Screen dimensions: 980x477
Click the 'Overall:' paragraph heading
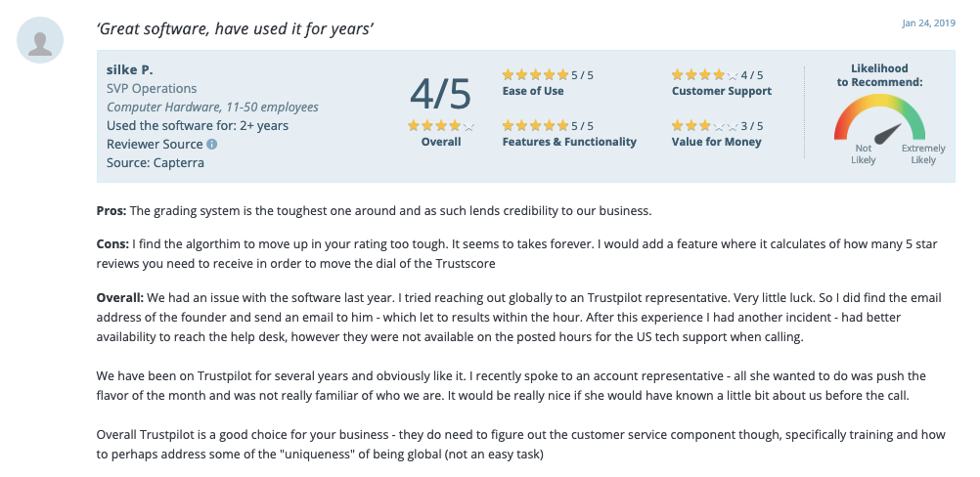coord(119,295)
